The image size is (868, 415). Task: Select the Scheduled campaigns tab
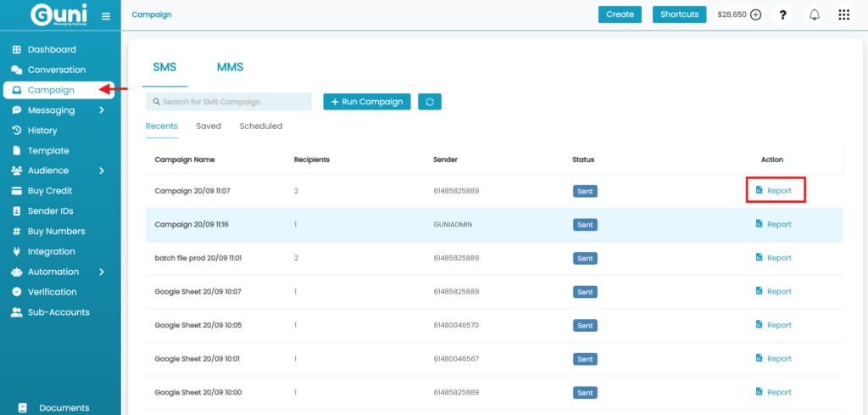pos(261,126)
